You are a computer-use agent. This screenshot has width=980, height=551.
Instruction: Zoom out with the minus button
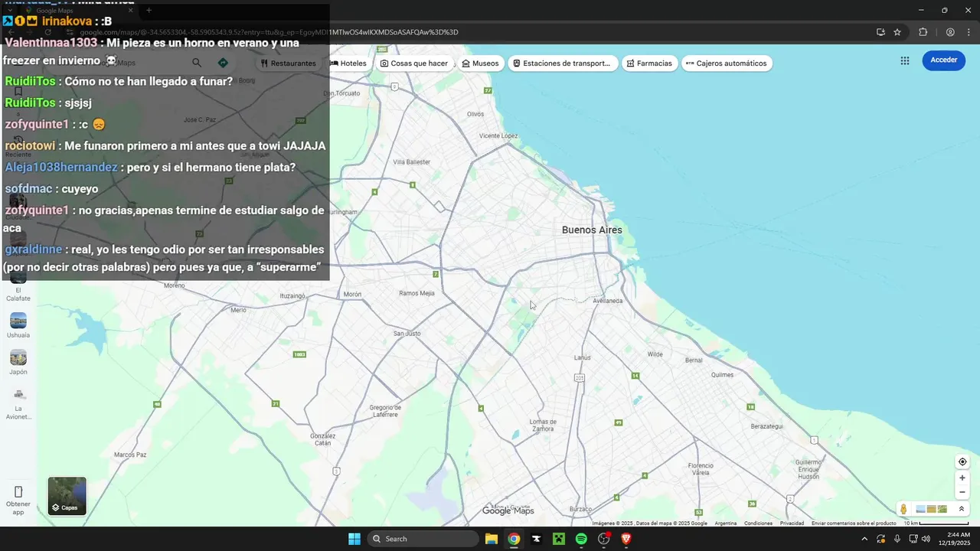(962, 492)
